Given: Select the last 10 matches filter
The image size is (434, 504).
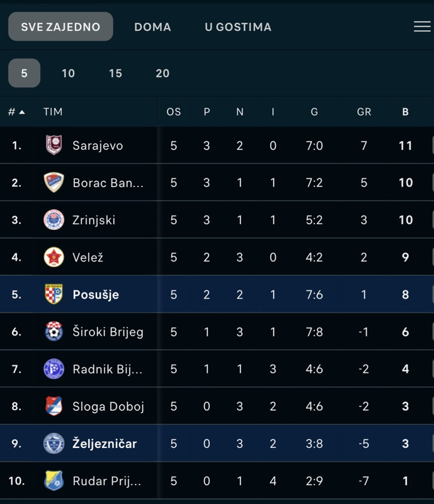Looking at the screenshot, I should point(68,73).
